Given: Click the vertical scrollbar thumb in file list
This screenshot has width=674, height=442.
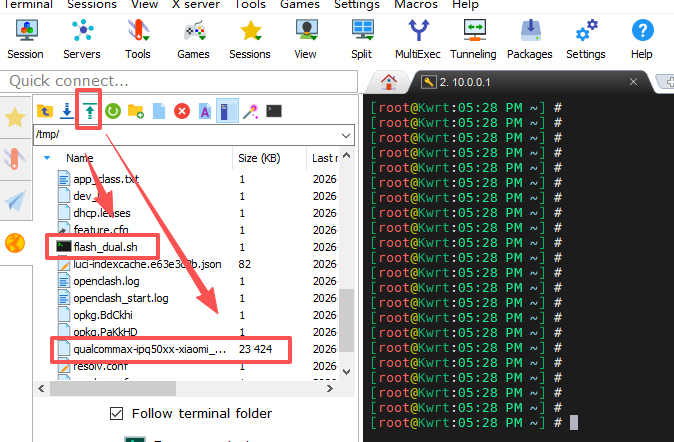Looking at the screenshot, I should point(346,320).
